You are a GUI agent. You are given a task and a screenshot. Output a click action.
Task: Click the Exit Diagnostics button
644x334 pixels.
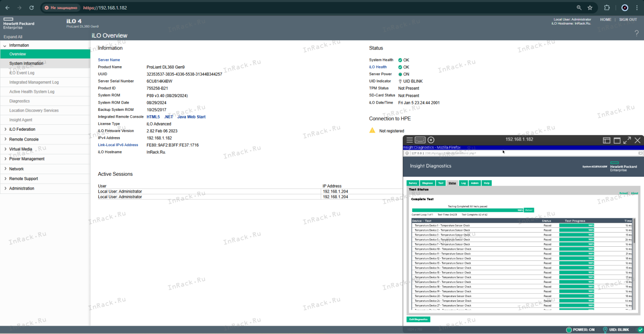(x=418, y=319)
